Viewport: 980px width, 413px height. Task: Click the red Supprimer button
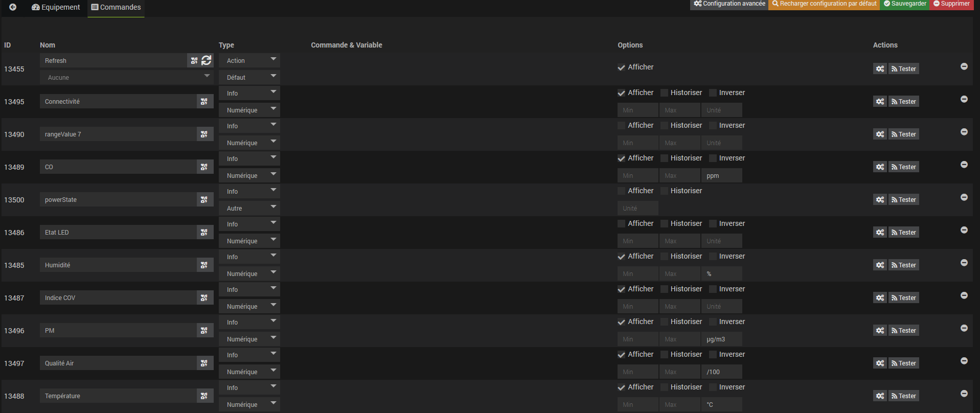click(x=951, y=4)
